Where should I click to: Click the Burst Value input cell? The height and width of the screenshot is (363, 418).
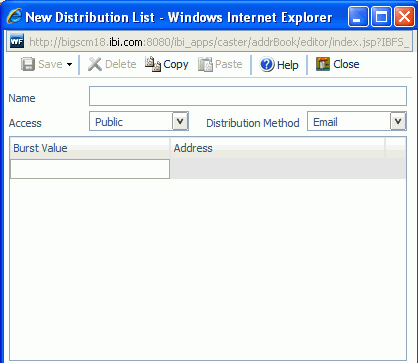click(x=90, y=169)
